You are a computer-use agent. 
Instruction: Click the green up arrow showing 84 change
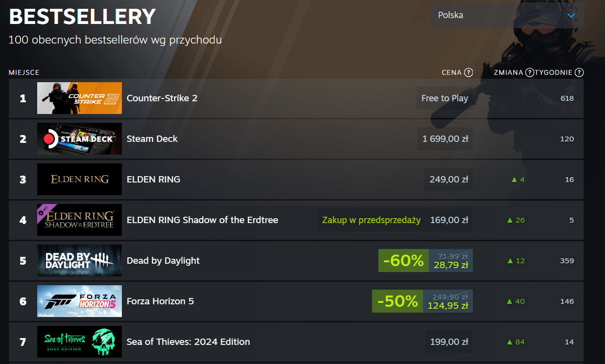[510, 342]
